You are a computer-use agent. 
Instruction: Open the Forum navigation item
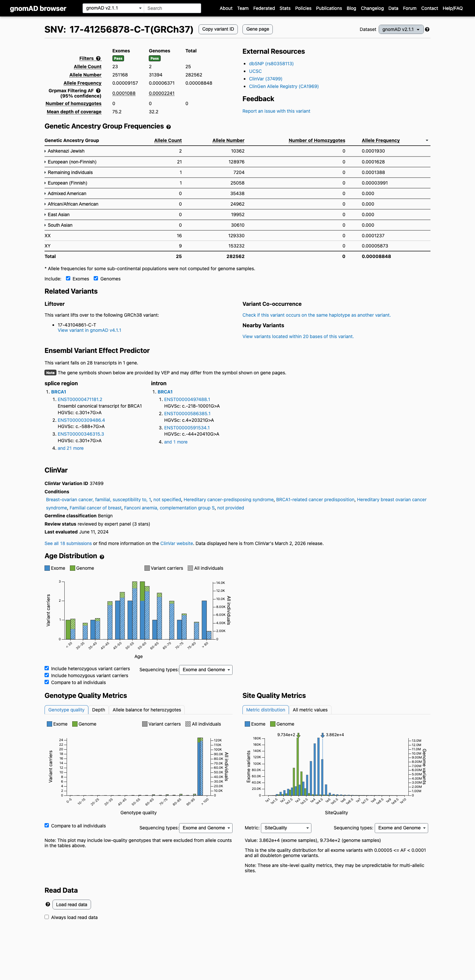[409, 8]
